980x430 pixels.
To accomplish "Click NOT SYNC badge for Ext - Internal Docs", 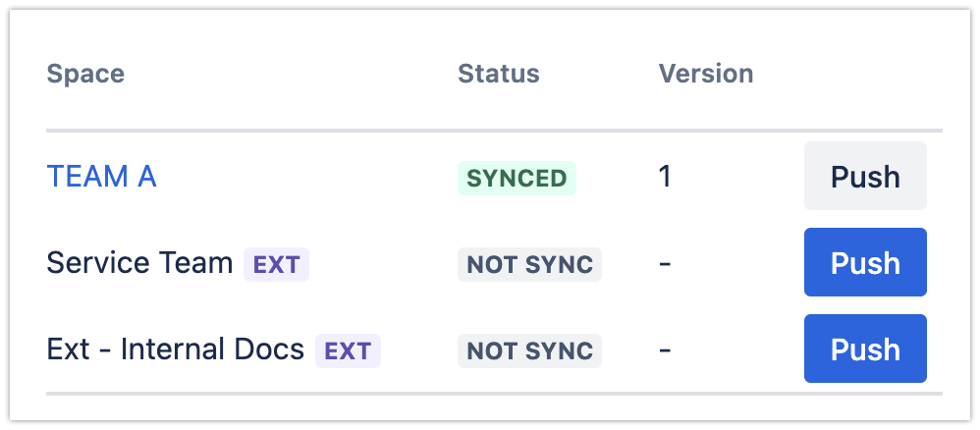I will (x=529, y=350).
